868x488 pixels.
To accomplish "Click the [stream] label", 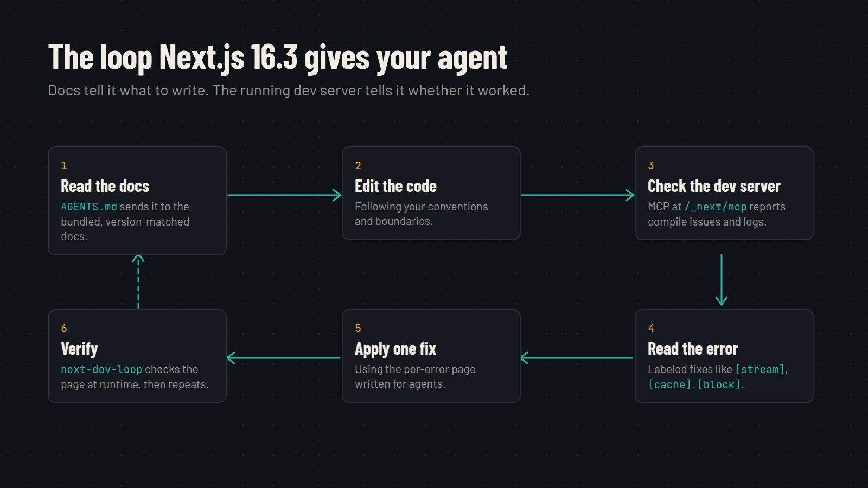I will (x=760, y=369).
